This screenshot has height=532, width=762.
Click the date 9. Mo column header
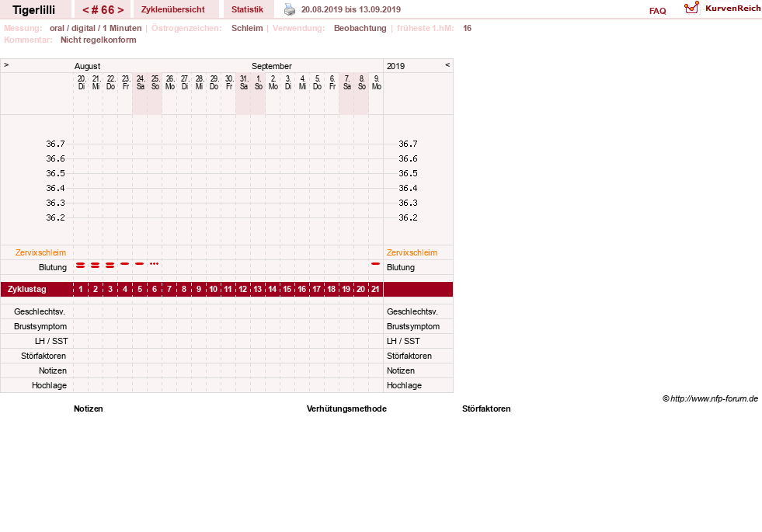[x=376, y=82]
